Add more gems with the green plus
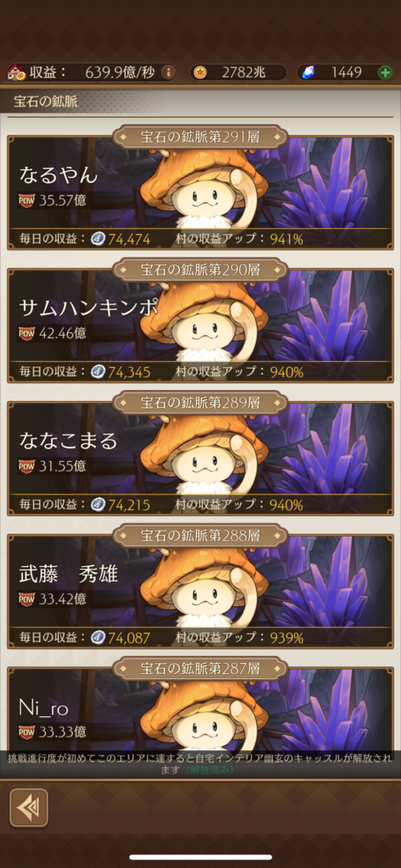The height and width of the screenshot is (868, 401). pyautogui.click(x=385, y=72)
